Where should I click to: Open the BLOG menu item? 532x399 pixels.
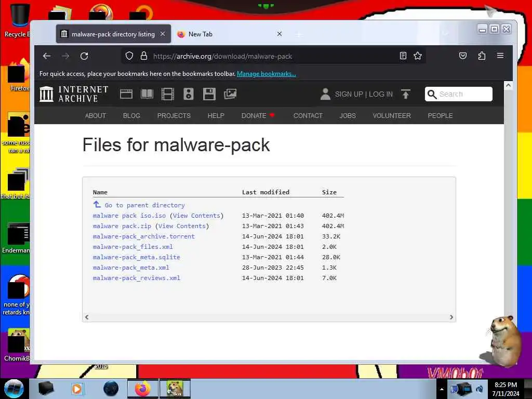(131, 116)
